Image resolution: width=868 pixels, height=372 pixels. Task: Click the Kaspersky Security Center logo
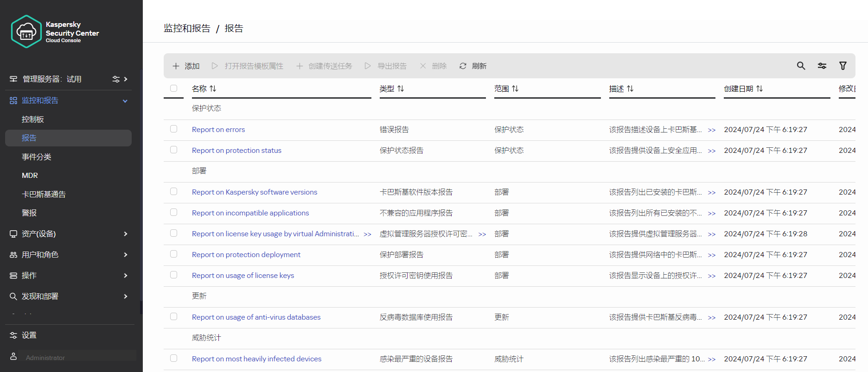coord(26,32)
